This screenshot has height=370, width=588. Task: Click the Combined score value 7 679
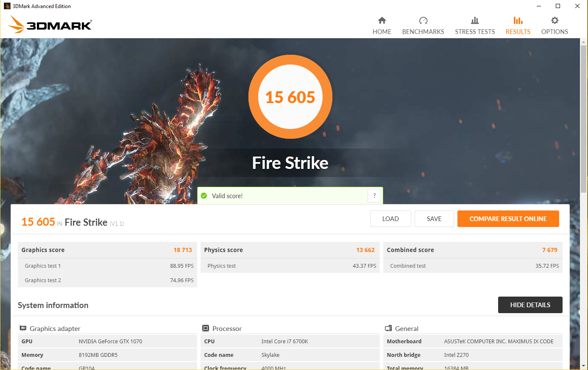click(550, 250)
